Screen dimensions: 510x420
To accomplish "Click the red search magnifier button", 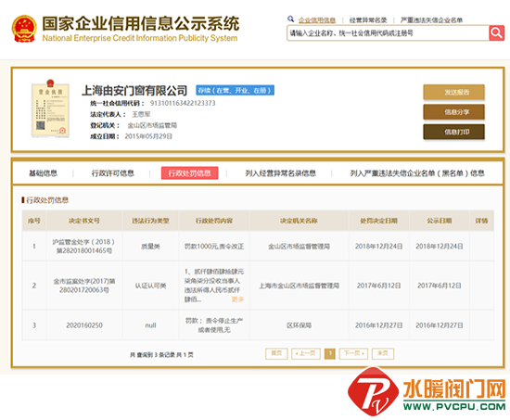I will (x=496, y=32).
